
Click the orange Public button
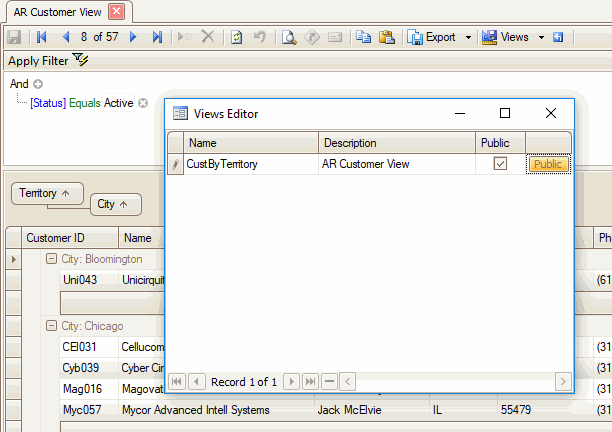pos(548,164)
